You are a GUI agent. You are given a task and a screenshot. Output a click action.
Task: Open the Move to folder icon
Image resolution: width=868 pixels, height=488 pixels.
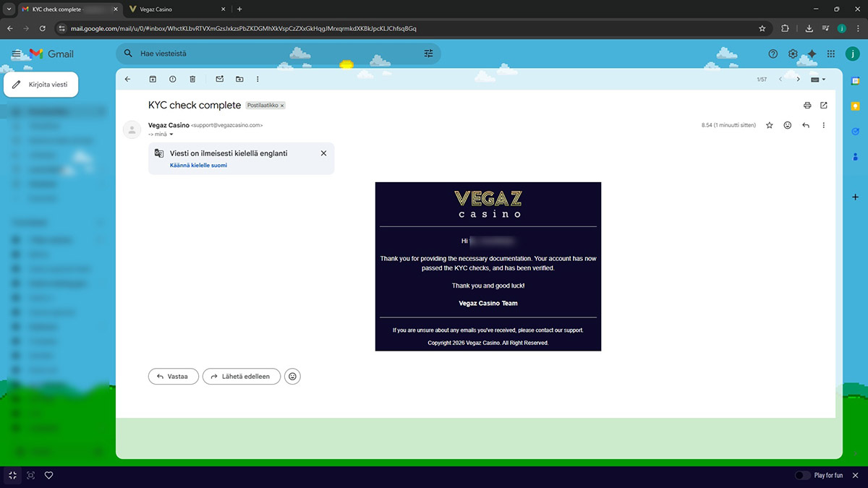click(239, 79)
